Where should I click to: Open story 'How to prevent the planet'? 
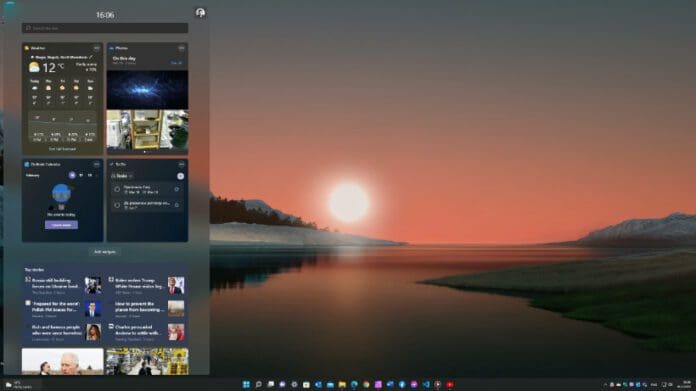[147, 309]
